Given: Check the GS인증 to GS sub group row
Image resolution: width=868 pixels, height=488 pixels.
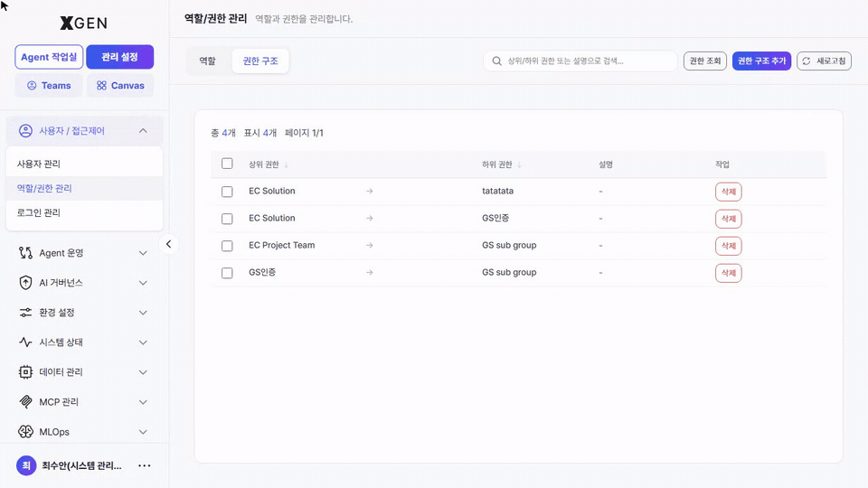Looking at the screenshot, I should coord(227,273).
